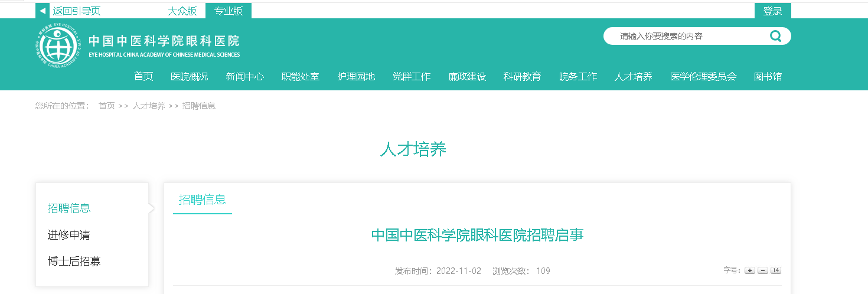Open 医院概况 menu item
This screenshot has height=294, width=868.
point(190,77)
